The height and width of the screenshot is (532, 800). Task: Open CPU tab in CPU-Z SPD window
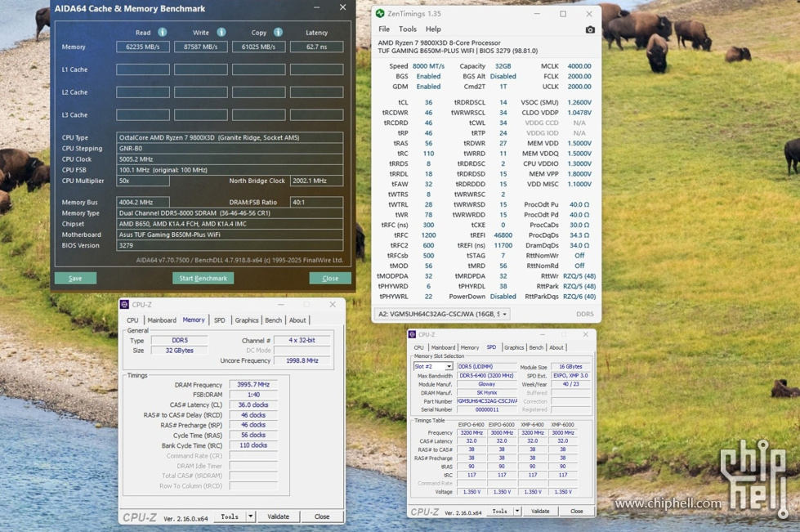point(419,347)
